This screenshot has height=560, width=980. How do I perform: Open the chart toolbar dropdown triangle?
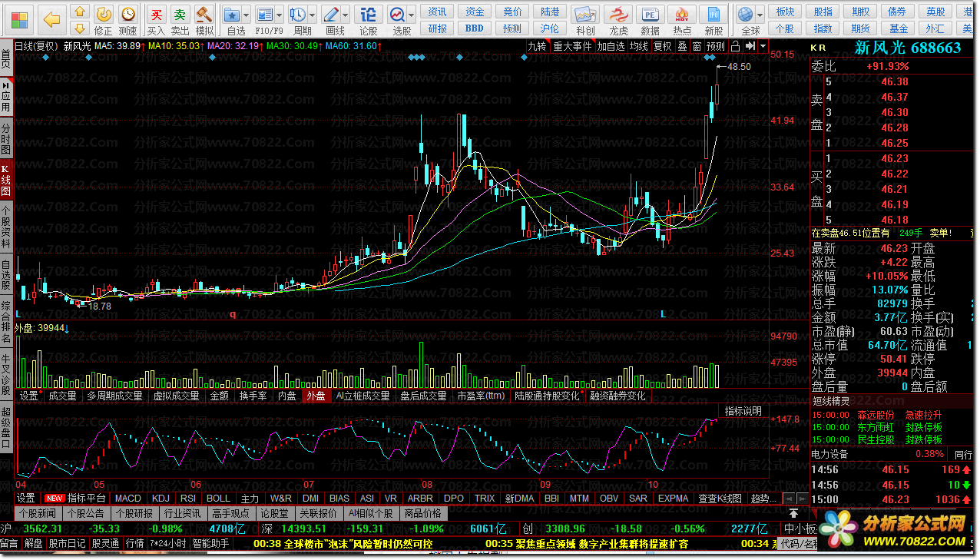coord(763,46)
